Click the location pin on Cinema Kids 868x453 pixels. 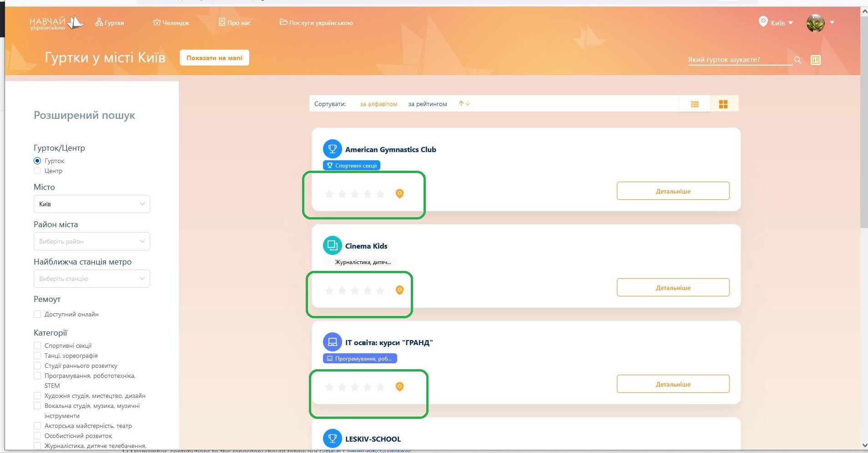tap(399, 290)
